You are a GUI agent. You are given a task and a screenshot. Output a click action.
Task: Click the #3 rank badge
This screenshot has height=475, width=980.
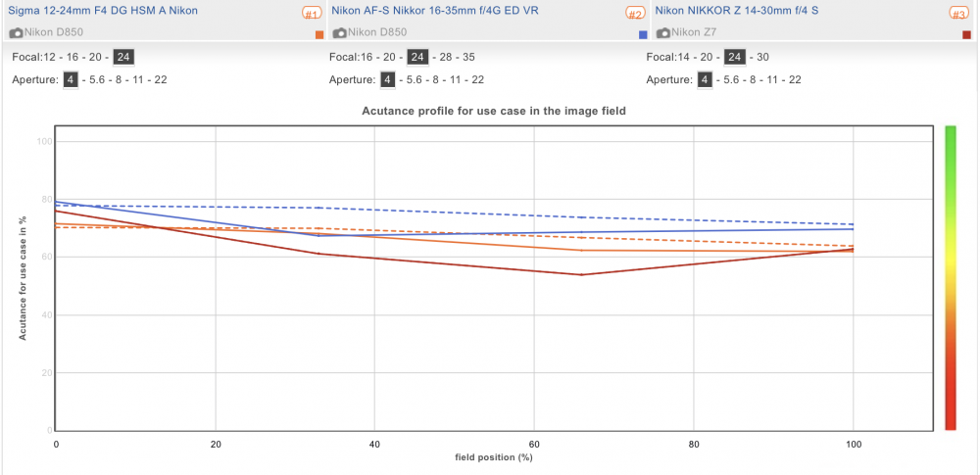tap(958, 13)
